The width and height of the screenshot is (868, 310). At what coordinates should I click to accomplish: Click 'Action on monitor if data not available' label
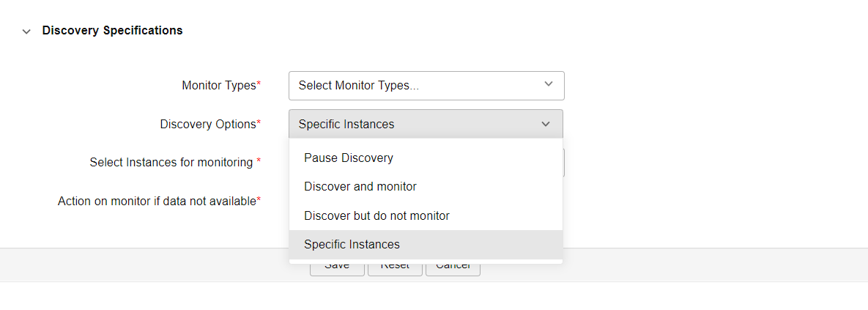[x=156, y=201]
